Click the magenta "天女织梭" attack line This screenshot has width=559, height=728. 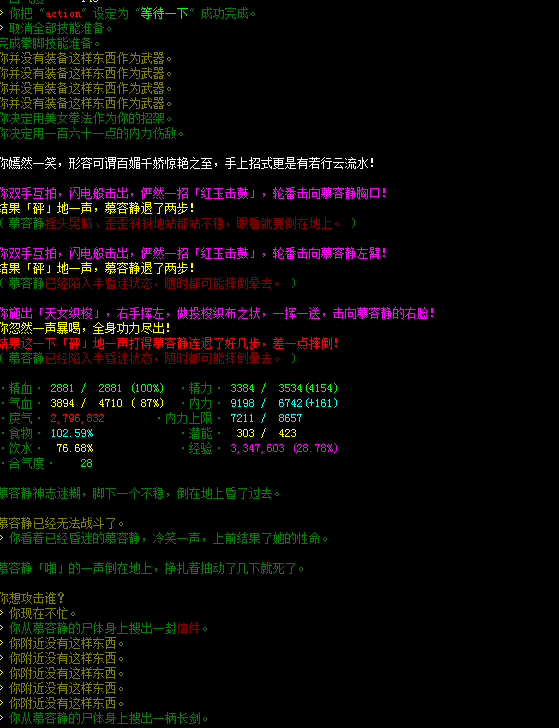pyautogui.click(x=217, y=313)
